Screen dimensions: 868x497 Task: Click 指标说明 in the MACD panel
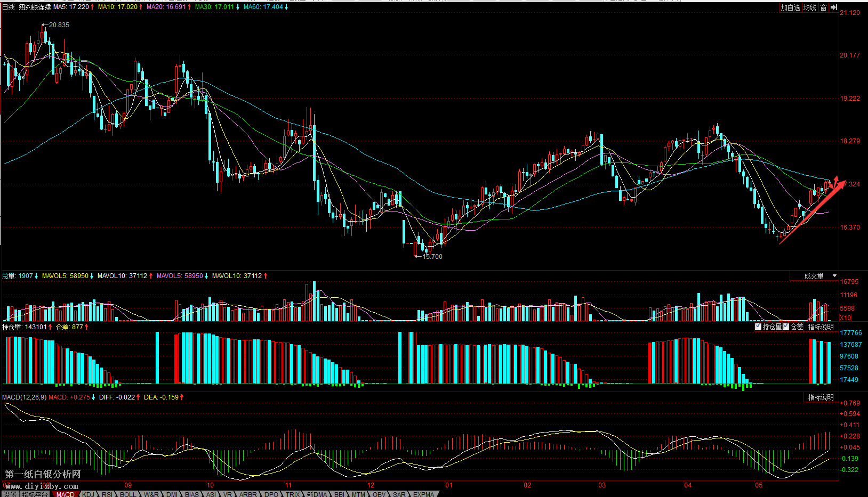(821, 397)
